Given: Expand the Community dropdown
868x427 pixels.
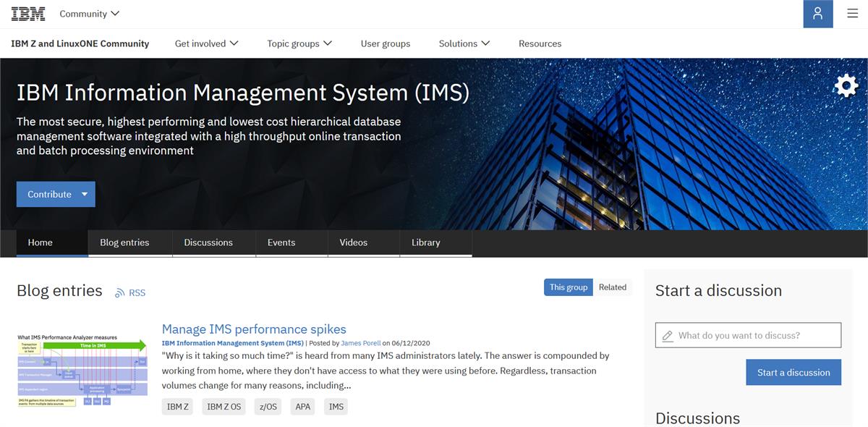Looking at the screenshot, I should [90, 14].
